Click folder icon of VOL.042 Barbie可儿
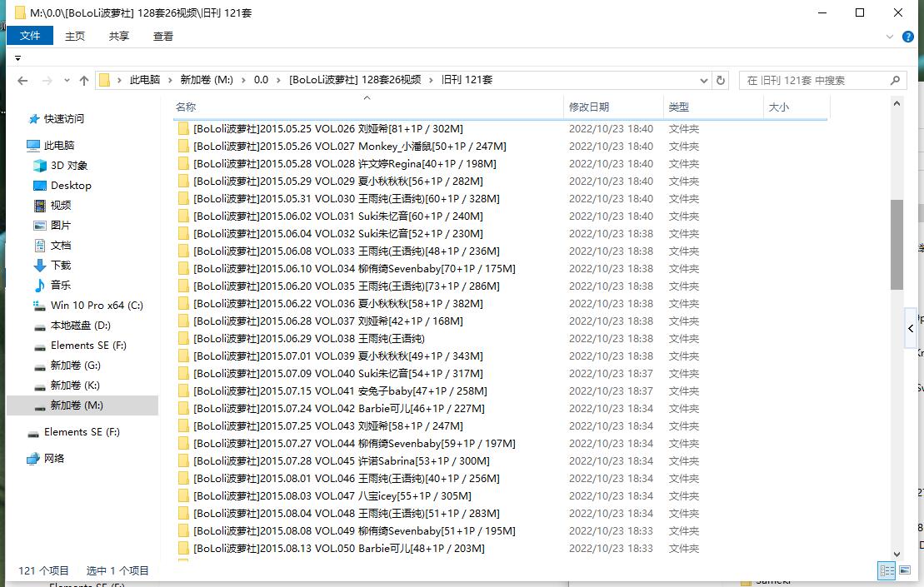 (183, 409)
